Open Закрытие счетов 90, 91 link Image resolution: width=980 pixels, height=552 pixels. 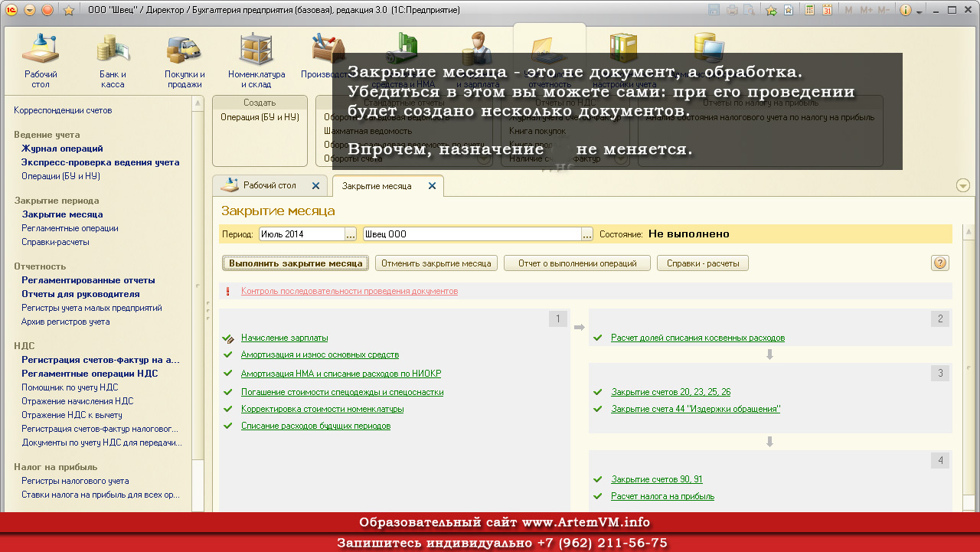[656, 479]
